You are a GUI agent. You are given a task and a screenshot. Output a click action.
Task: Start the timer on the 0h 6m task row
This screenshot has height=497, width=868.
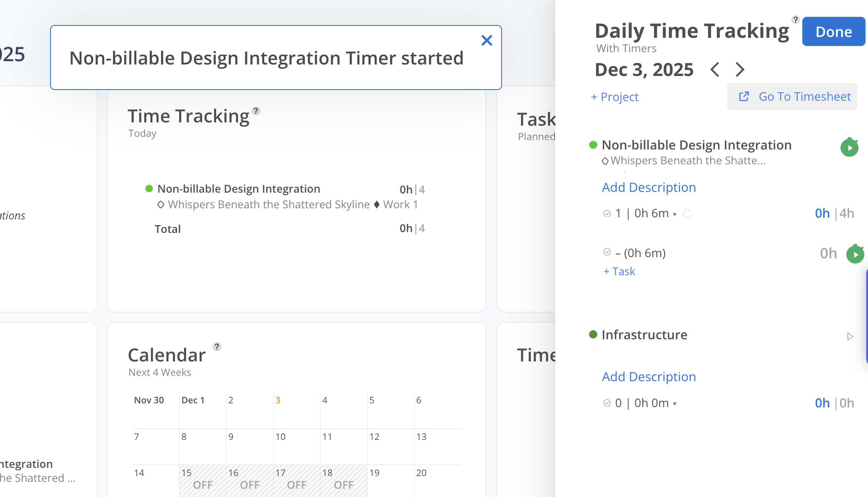pyautogui.click(x=855, y=254)
